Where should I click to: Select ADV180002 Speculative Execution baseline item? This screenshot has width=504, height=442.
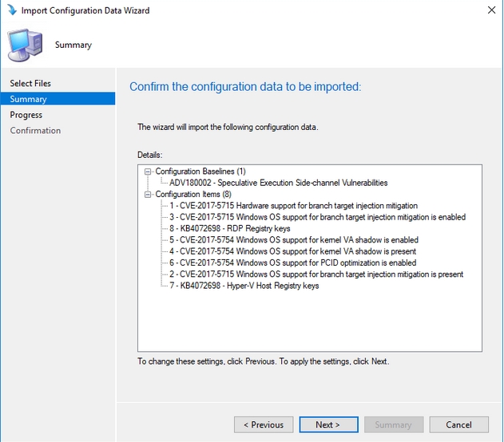[278, 183]
